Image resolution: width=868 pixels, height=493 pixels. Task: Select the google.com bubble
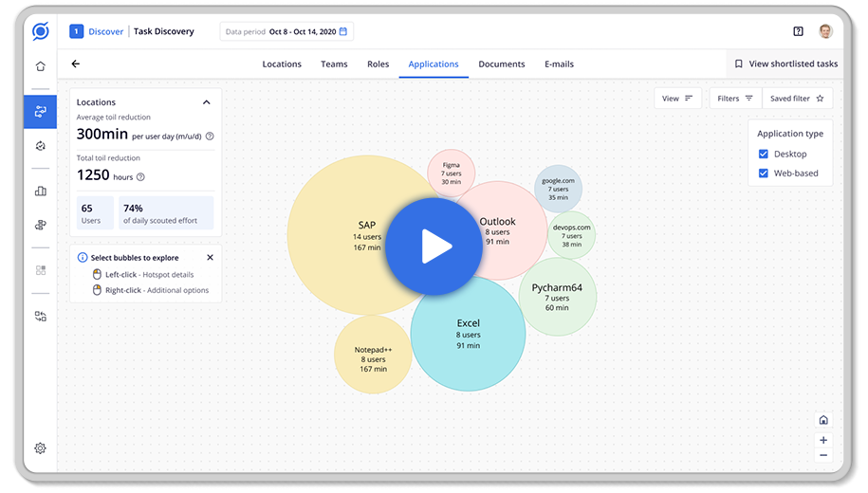558,189
